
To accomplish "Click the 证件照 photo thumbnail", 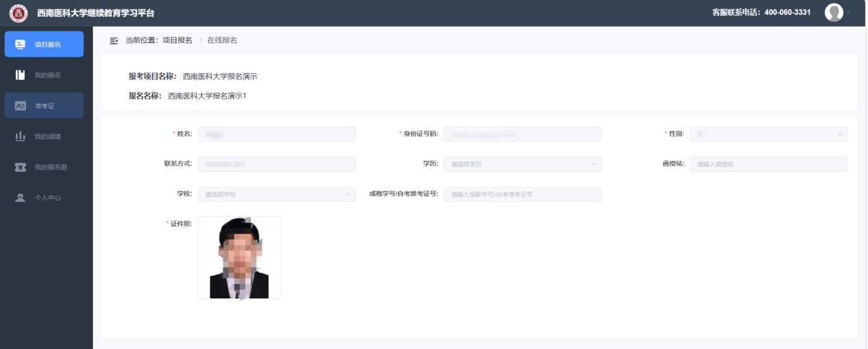I will [239, 257].
